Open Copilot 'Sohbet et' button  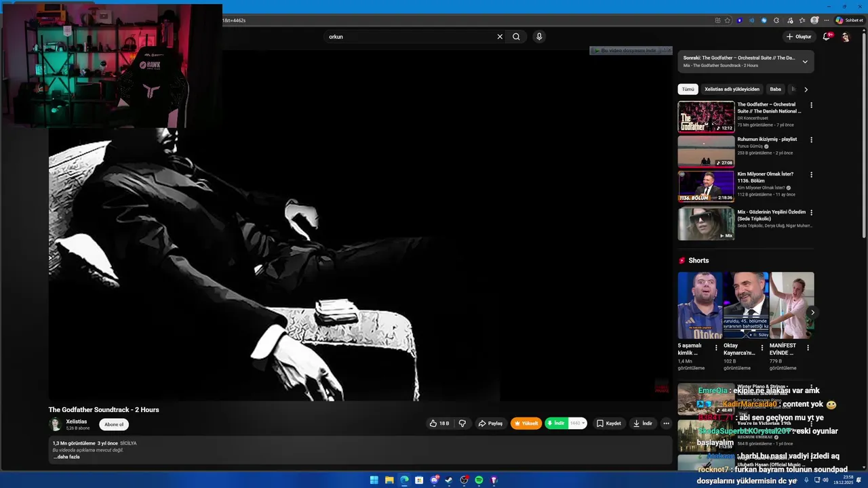(x=848, y=20)
